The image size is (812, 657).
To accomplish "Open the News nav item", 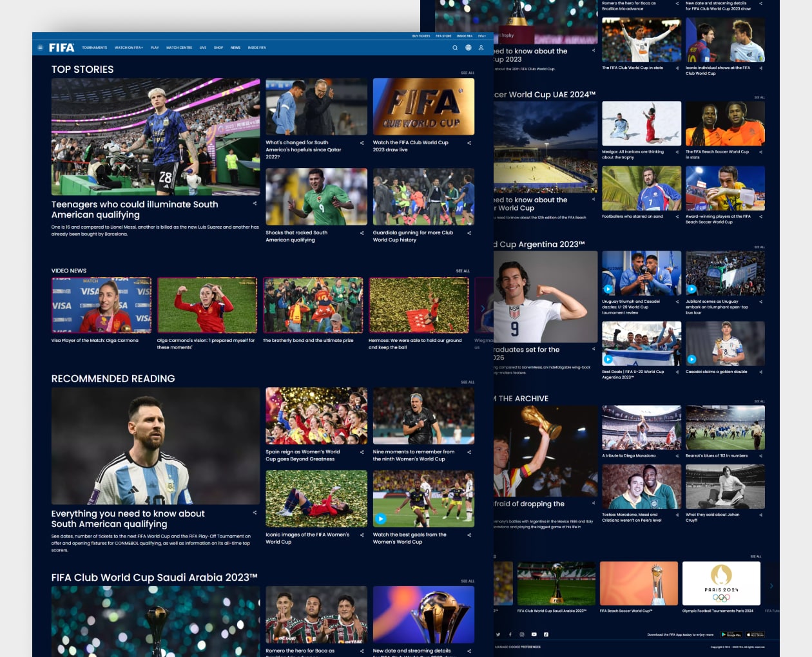I will coord(235,48).
